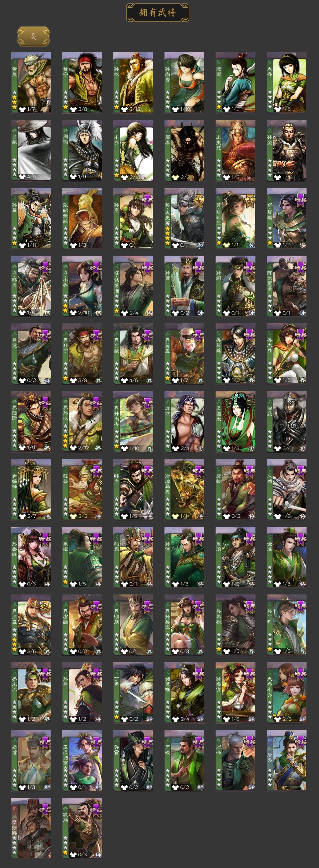The width and height of the screenshot is (319, 868).
Task: Click the 势 tag on 势陆郁生 card
Action: (251, 245)
